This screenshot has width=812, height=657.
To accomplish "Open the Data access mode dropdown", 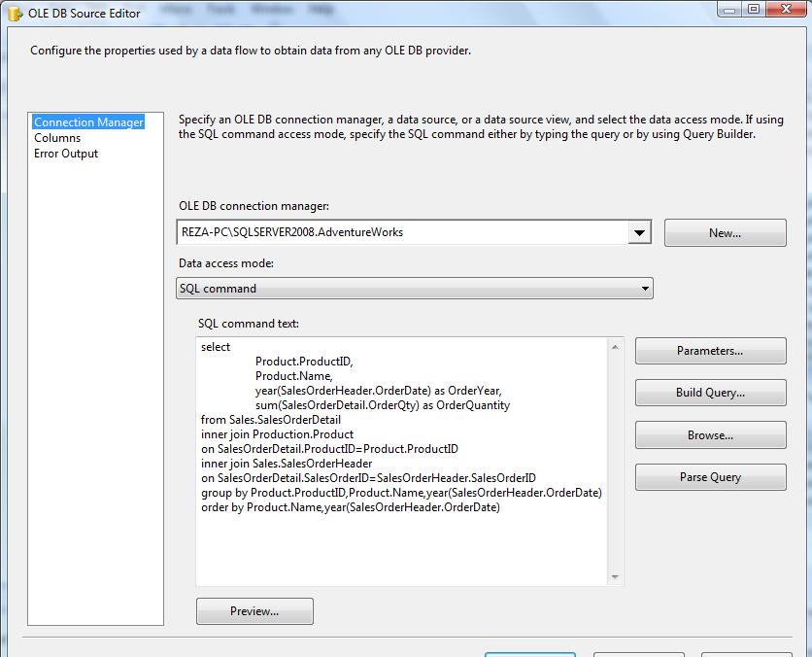I will [414, 289].
